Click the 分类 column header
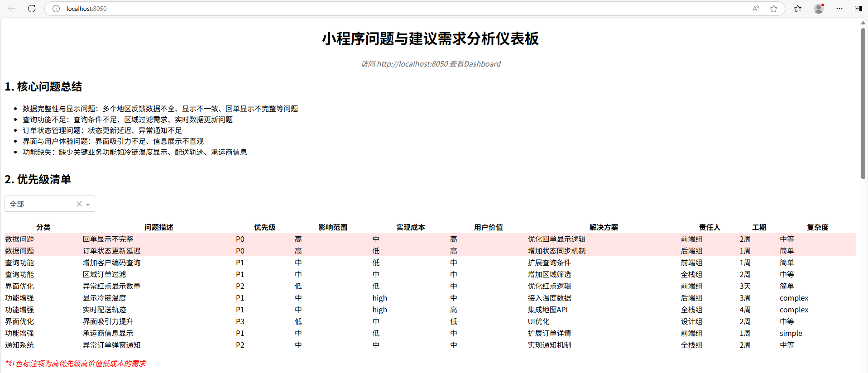The image size is (868, 373). click(43, 227)
